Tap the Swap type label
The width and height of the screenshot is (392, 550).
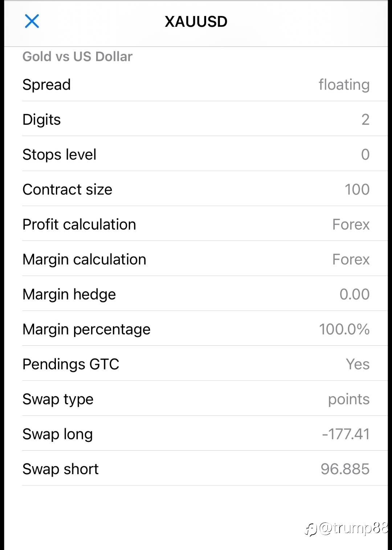[x=58, y=399]
